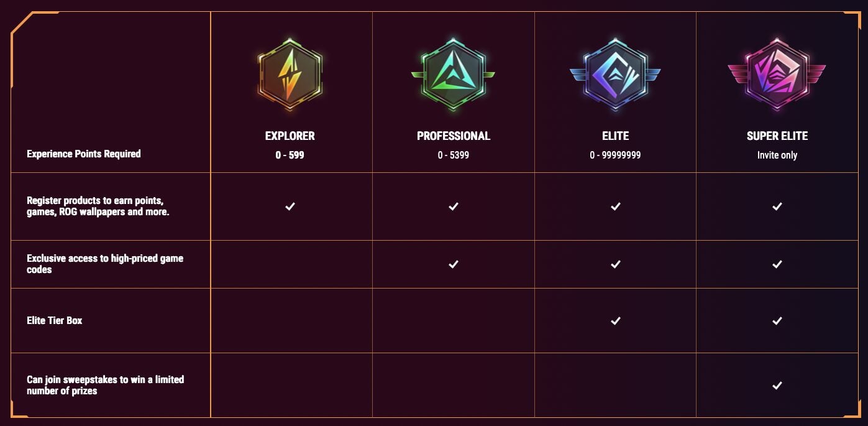Click the 0 - 5399 points range
This screenshot has width=868, height=426.
pyautogui.click(x=454, y=155)
